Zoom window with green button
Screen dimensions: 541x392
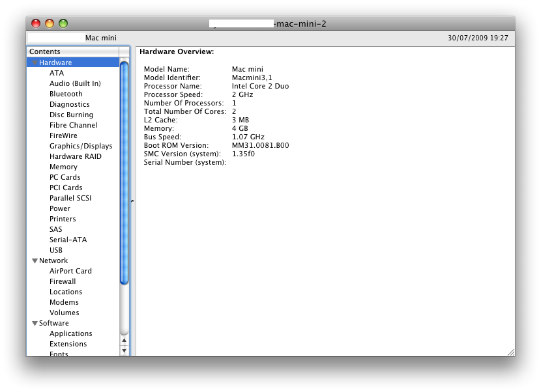pyautogui.click(x=63, y=23)
